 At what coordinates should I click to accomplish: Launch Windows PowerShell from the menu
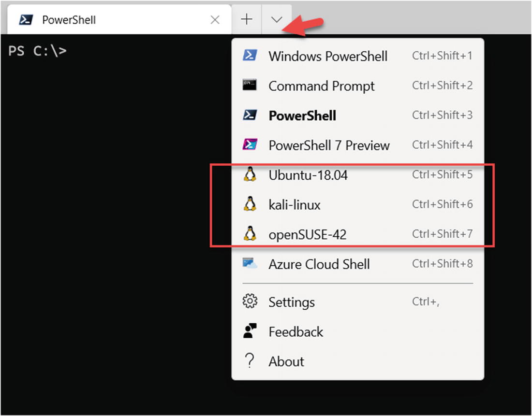[x=357, y=56]
